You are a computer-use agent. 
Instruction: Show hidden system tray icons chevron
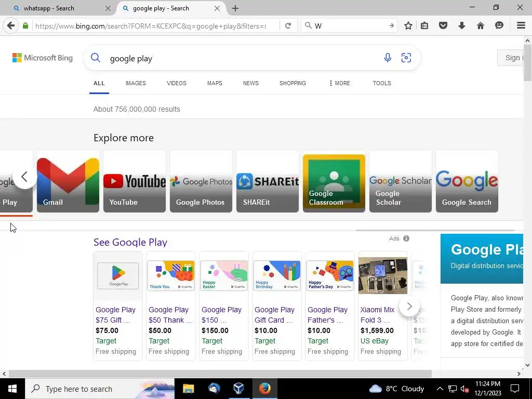tap(440, 389)
